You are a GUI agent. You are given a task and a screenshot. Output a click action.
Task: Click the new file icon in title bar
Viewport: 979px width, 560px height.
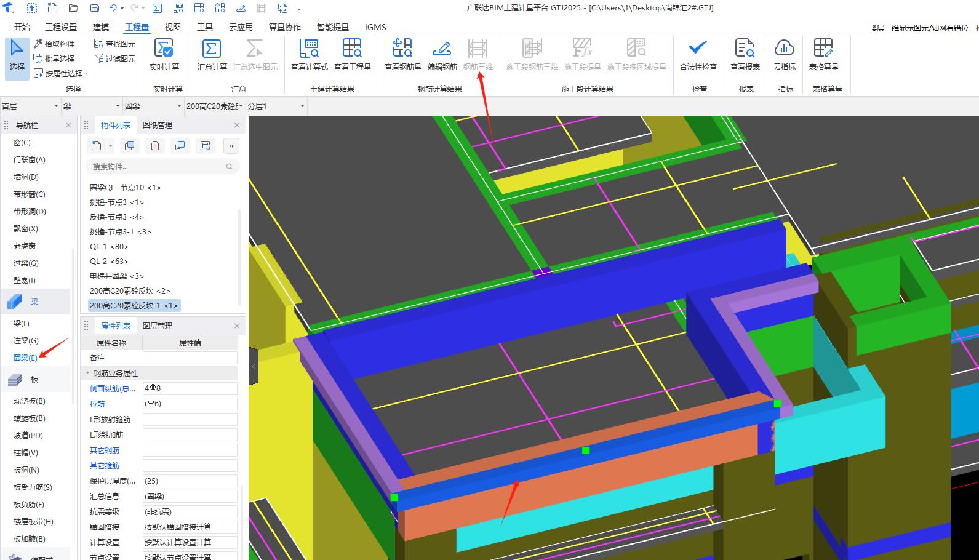(52, 8)
